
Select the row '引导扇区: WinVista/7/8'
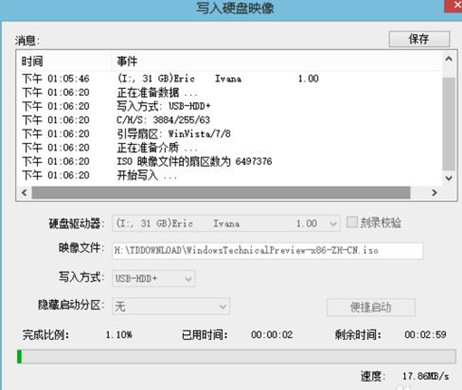[230, 134]
